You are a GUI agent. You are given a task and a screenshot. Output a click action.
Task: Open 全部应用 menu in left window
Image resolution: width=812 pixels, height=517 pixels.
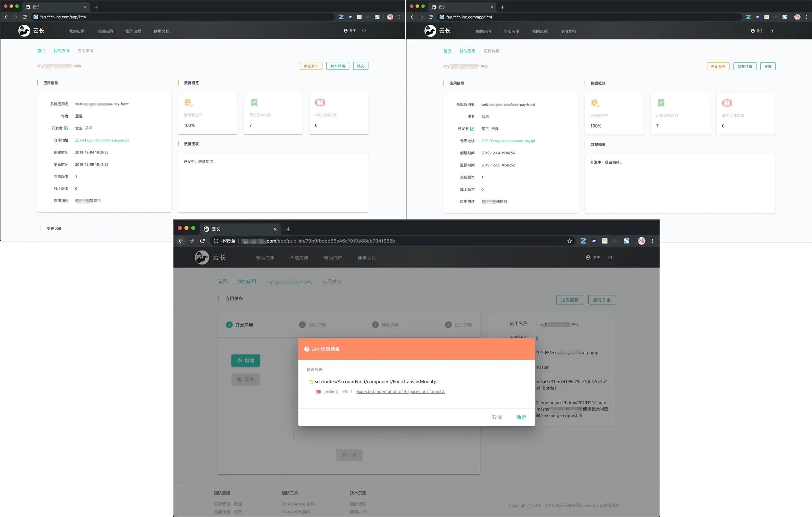tap(105, 31)
